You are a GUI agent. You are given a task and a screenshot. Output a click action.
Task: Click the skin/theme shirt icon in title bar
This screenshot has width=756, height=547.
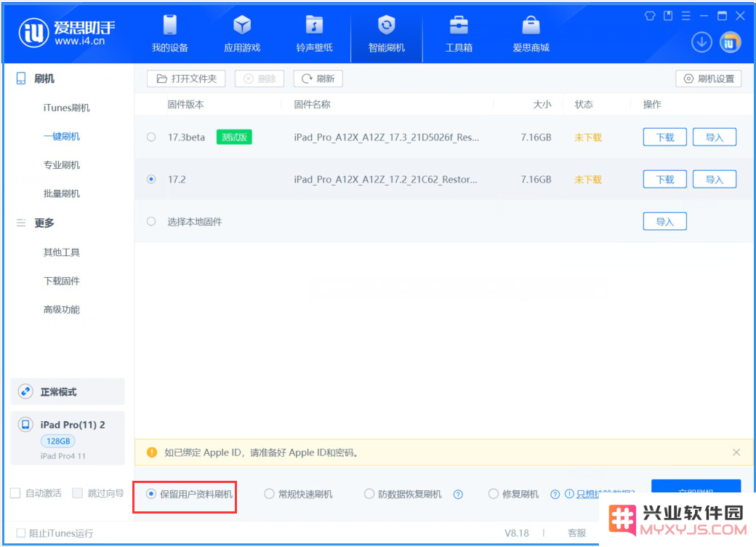pos(649,16)
